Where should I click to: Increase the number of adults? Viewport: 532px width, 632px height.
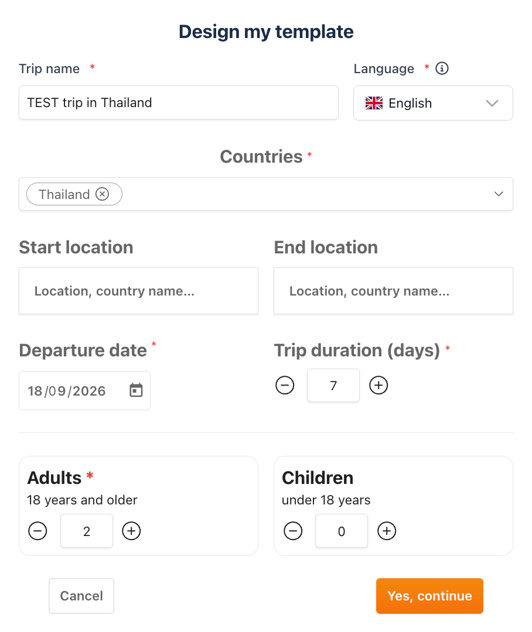(131, 530)
